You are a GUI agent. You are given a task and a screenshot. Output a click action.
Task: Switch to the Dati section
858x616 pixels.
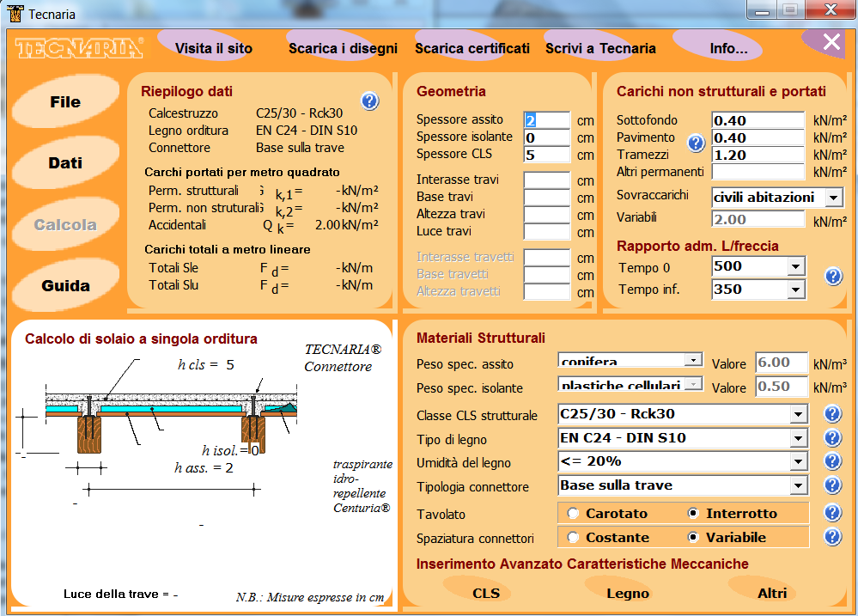tap(65, 162)
